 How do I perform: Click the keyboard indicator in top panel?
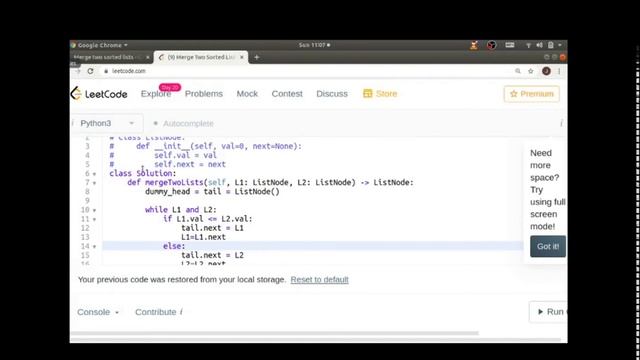[x=509, y=45]
